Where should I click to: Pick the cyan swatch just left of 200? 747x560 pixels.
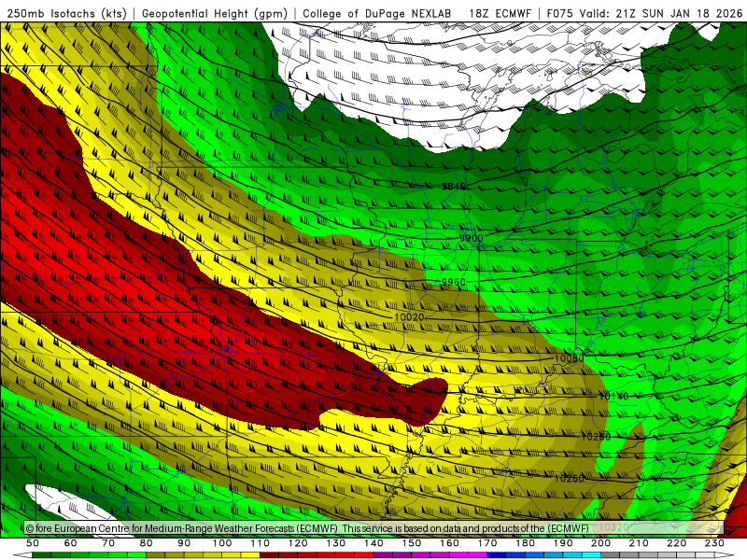coord(592,555)
